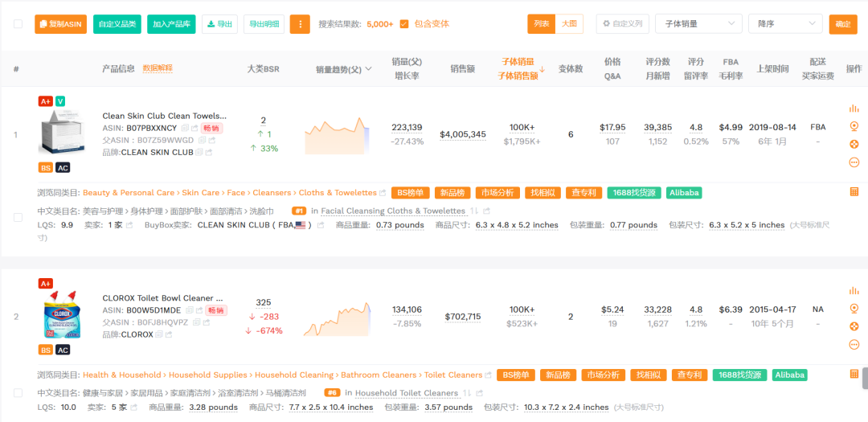Open 自定义列 column settings
This screenshot has width=868, height=422.
tap(623, 24)
